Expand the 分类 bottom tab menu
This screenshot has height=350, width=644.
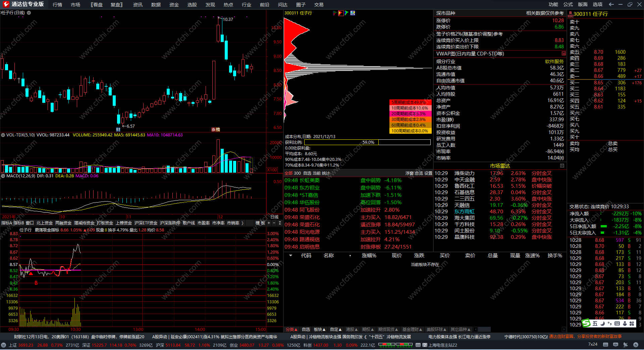click(x=291, y=330)
